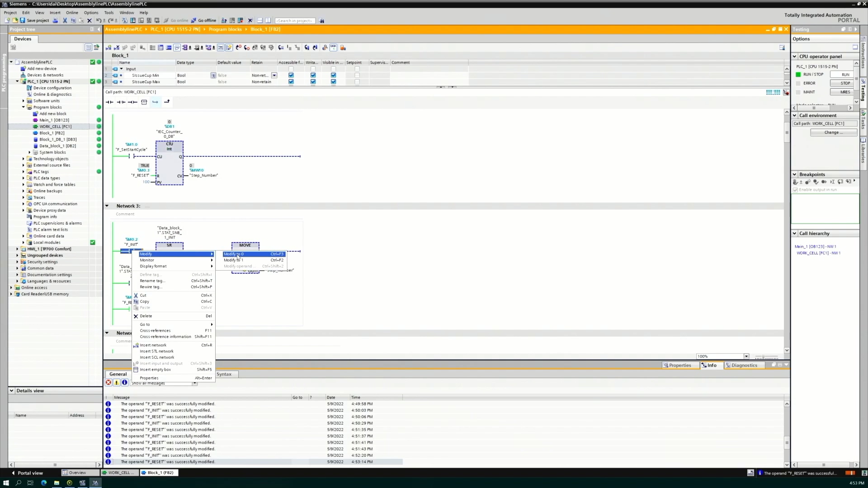The image size is (868, 488).
Task: Open the 100% zoom level dropdown
Action: tap(746, 356)
